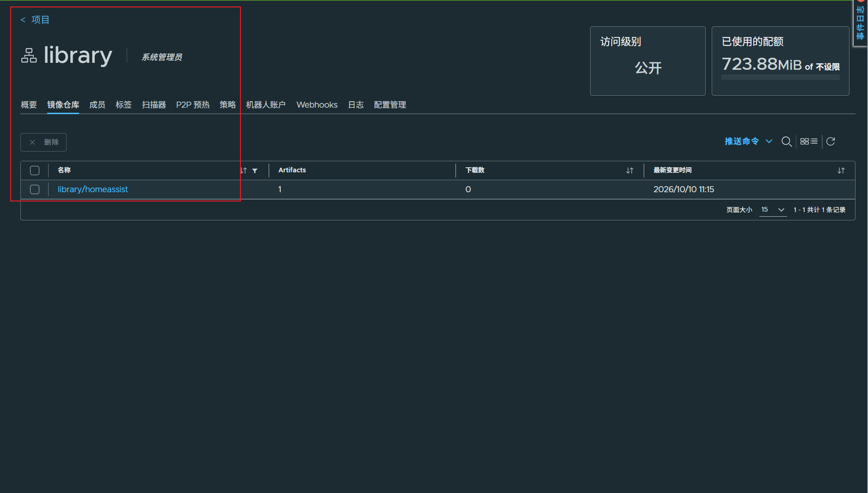Expand the 推送命令 dropdown
The height and width of the screenshot is (493, 868).
pyautogui.click(x=748, y=141)
